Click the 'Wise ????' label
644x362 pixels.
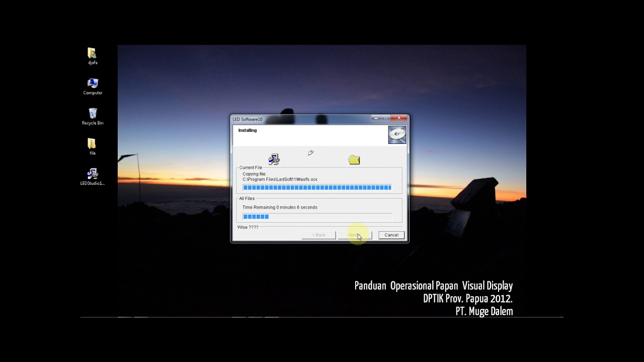click(x=248, y=227)
